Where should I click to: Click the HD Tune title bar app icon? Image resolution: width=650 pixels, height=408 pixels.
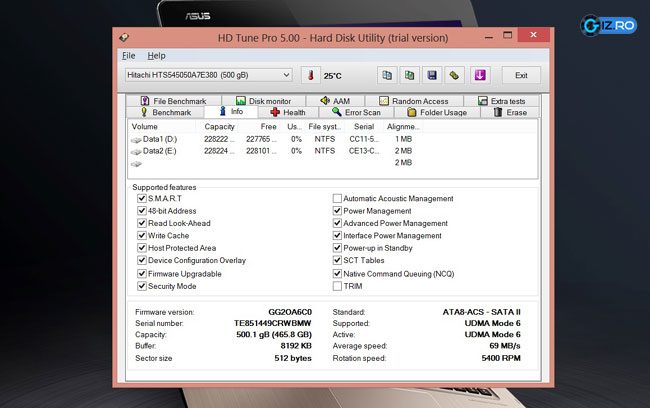[124, 38]
